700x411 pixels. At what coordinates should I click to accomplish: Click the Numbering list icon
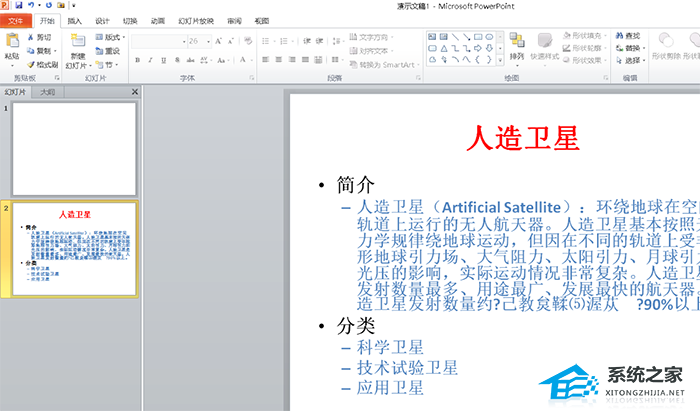(x=283, y=41)
